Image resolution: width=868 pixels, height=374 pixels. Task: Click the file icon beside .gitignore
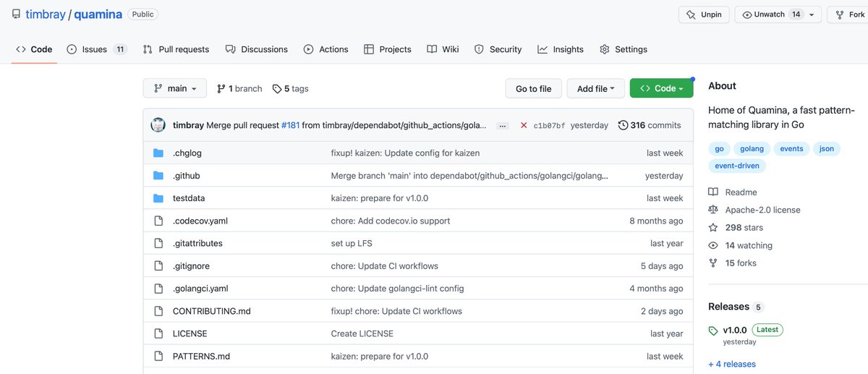pyautogui.click(x=158, y=265)
